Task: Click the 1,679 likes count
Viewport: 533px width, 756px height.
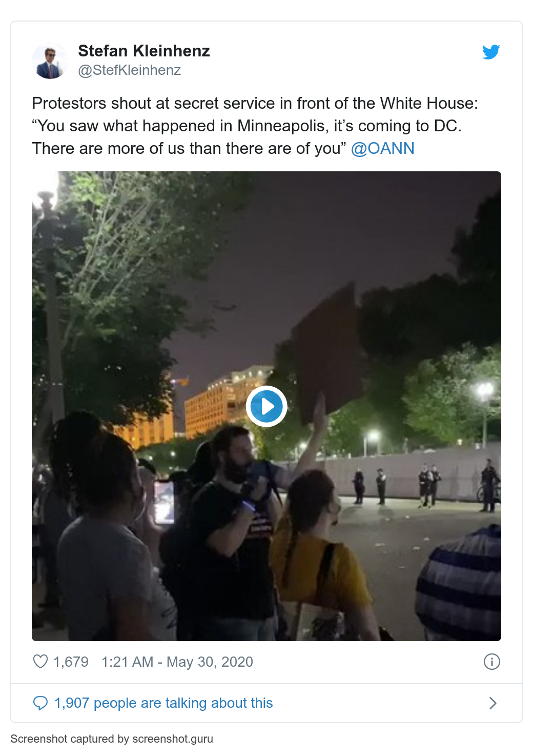Action: point(71,662)
